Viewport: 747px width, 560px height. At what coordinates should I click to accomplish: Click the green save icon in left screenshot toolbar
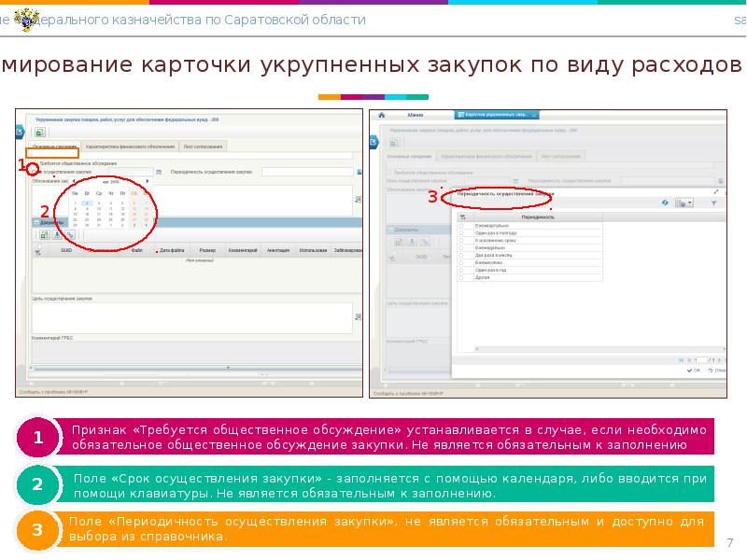pos(40,133)
